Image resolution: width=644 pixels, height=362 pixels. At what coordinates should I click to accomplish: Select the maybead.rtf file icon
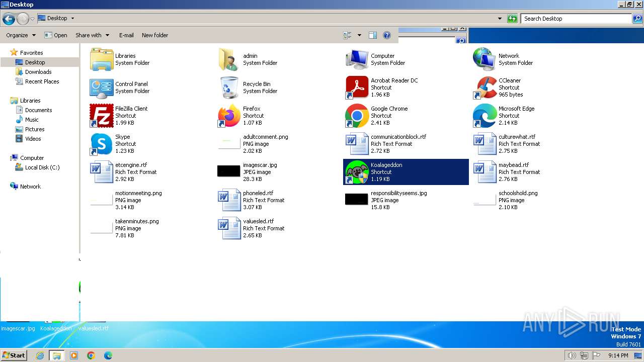485,172
